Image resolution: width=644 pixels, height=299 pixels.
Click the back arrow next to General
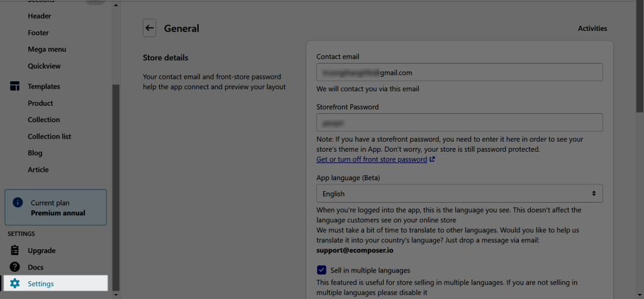150,28
